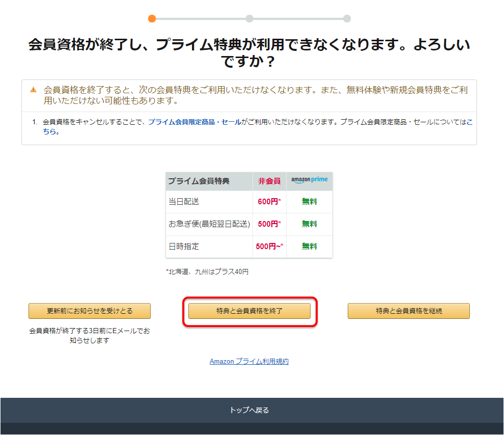Screen dimensions: 504x435
Task: Click the middle gray progress step dot
Action: 249,19
